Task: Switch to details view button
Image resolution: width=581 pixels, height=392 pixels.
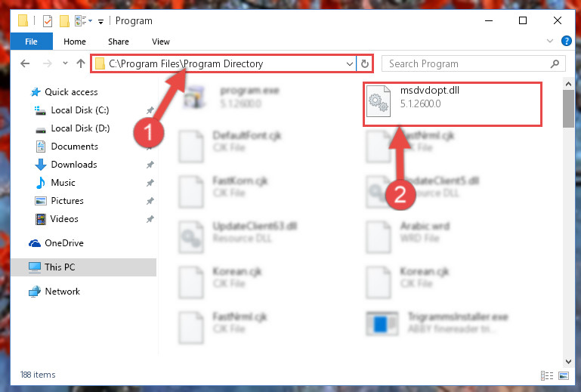Action: point(547,375)
